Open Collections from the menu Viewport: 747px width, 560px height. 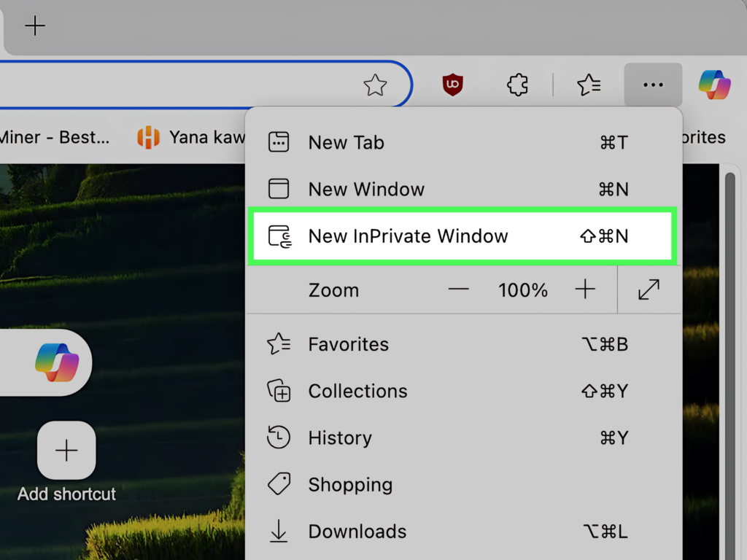pyautogui.click(x=357, y=391)
